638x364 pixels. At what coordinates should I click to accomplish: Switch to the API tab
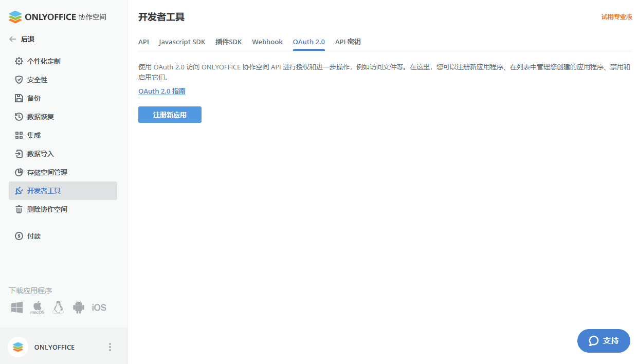143,42
